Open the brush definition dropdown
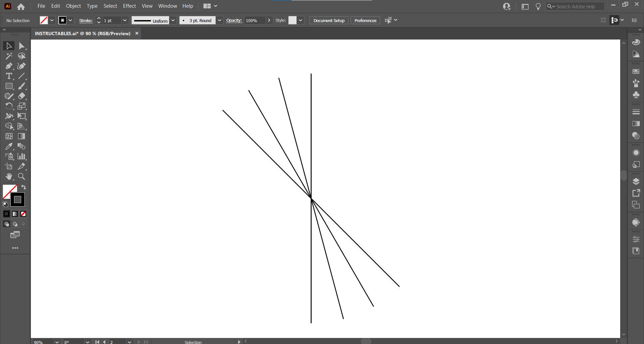This screenshot has height=344, width=644. 220,20
